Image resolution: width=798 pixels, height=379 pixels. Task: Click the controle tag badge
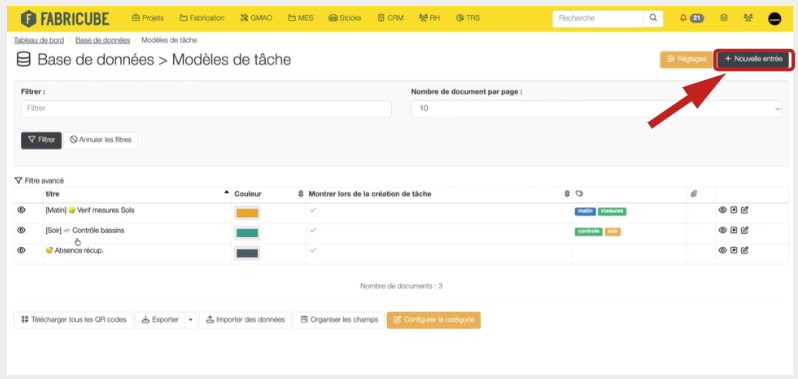point(588,231)
